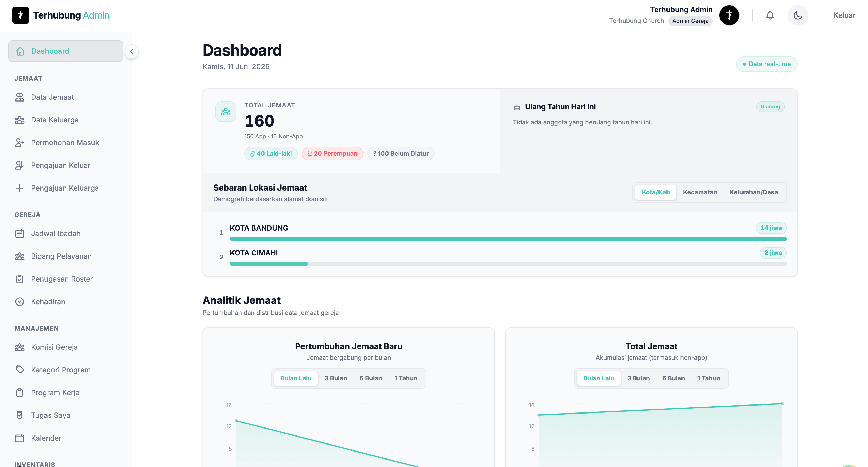
Task: Click the Data real-time status badge
Action: coord(766,64)
